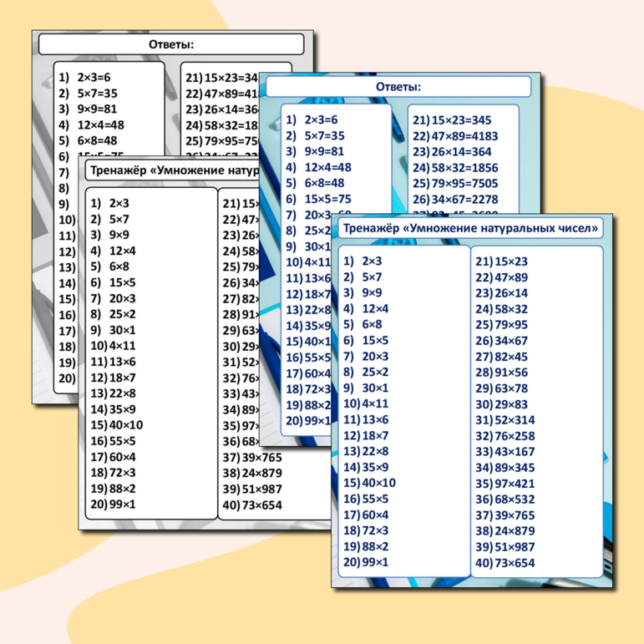Image resolution: width=644 pixels, height=644 pixels.
Task: Select problem 40) 73×654 on blue worksheet
Action: pyautogui.click(x=505, y=563)
